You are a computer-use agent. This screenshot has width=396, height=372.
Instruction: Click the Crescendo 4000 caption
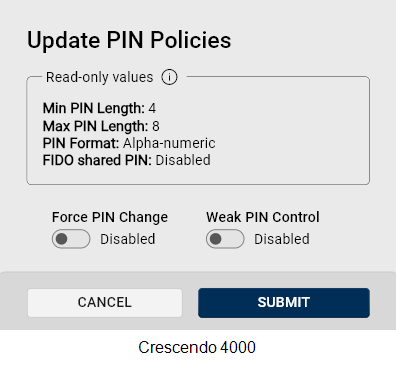[197, 347]
